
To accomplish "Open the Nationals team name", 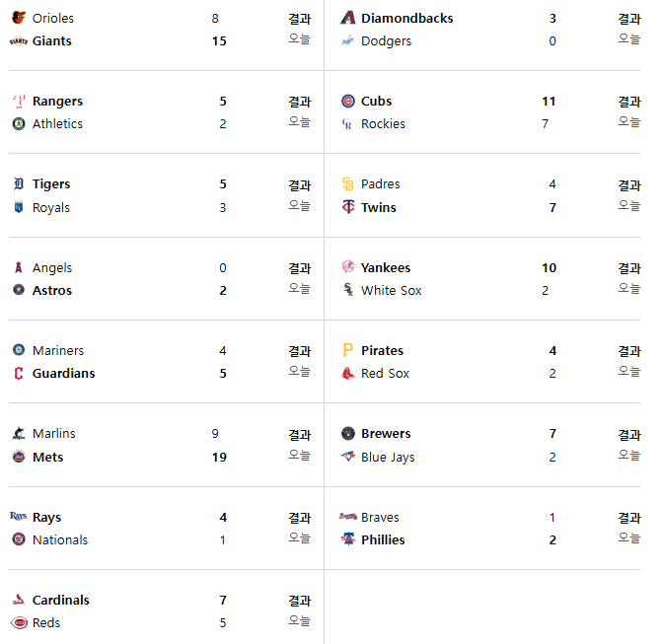I will click(60, 540).
